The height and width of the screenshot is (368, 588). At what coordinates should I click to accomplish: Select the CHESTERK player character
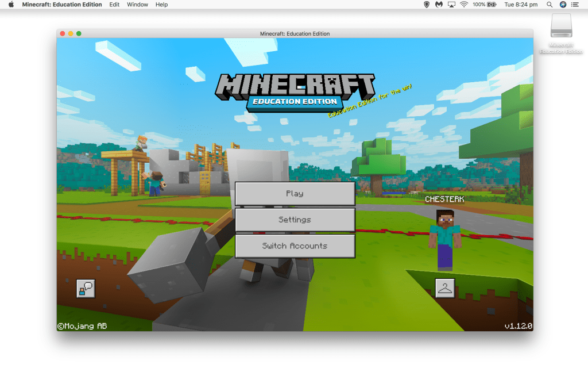pyautogui.click(x=444, y=239)
